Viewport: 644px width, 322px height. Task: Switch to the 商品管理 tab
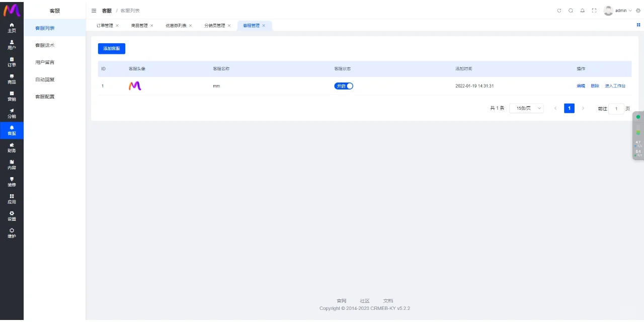point(139,26)
